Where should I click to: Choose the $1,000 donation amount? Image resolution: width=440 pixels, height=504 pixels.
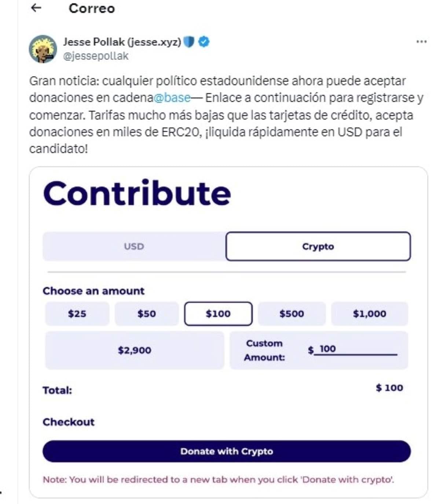tap(369, 314)
